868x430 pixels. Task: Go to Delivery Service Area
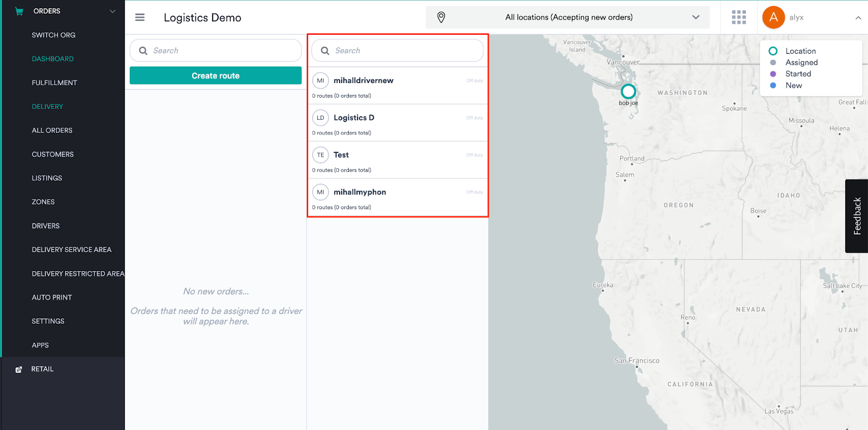pos(71,249)
